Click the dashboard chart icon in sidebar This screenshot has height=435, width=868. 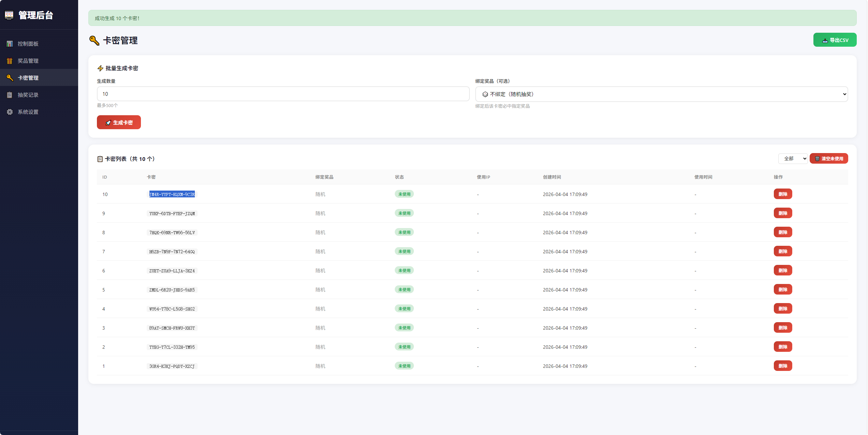[x=10, y=44]
